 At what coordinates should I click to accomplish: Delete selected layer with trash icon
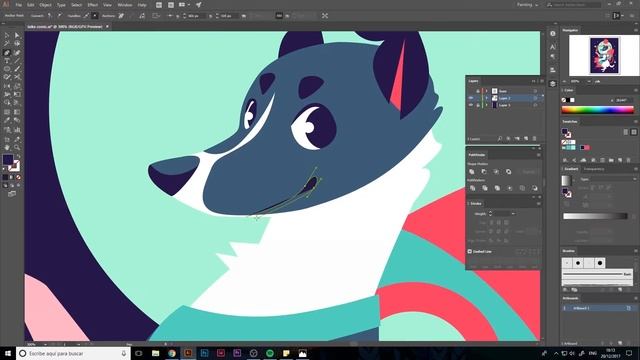pos(534,139)
